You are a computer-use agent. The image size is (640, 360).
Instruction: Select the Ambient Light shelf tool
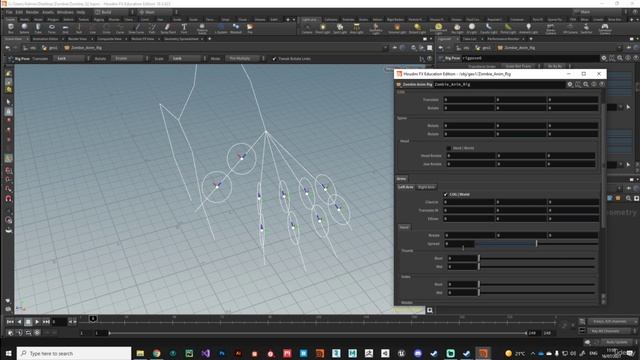[x=528, y=28]
